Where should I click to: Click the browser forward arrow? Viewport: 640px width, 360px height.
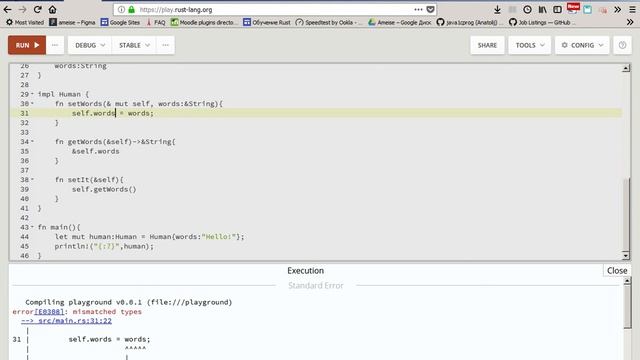pyautogui.click(x=22, y=9)
